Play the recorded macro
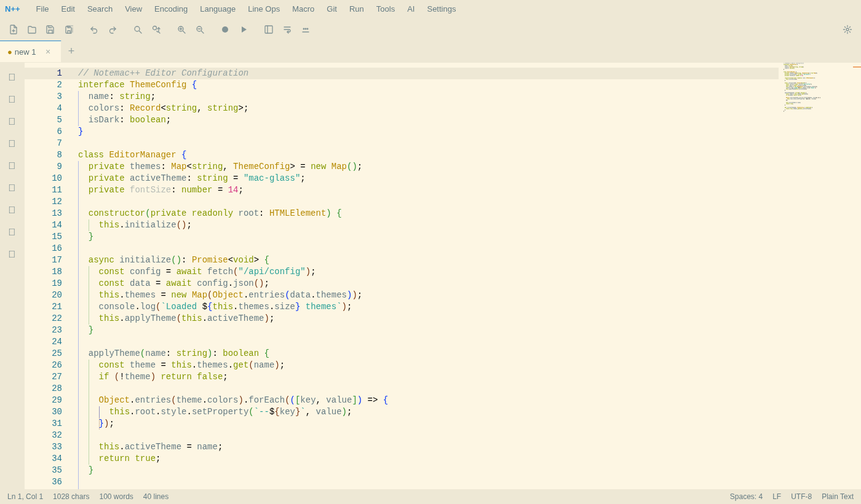Viewport: 861px width, 504px height. [244, 30]
